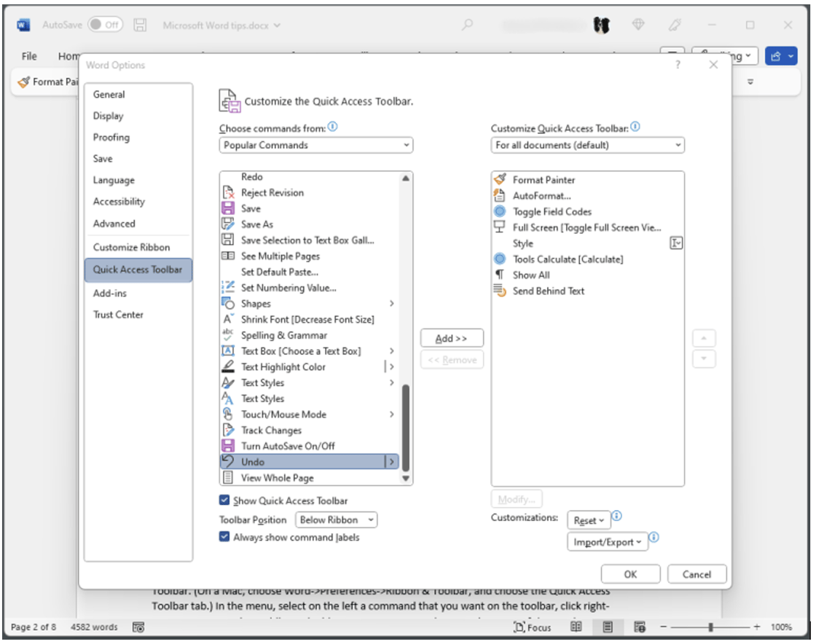Click the zoom in plus button
This screenshot has height=644, width=813.
point(757,627)
